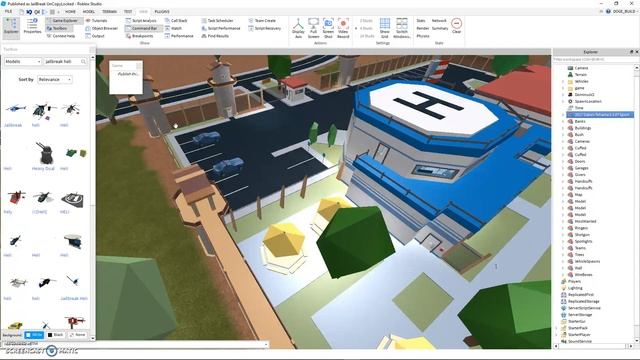Open Script Analysis panel
The height and width of the screenshot is (360, 640).
pos(141,20)
